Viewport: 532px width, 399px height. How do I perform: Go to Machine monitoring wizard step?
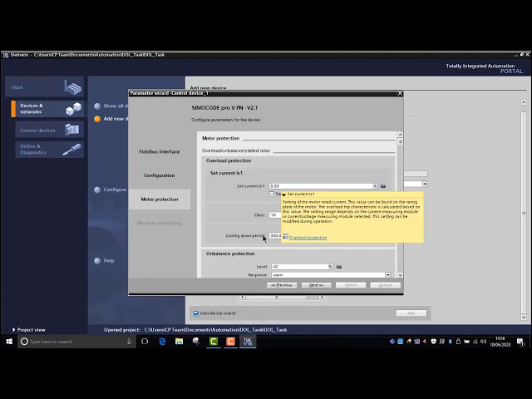coord(159,223)
